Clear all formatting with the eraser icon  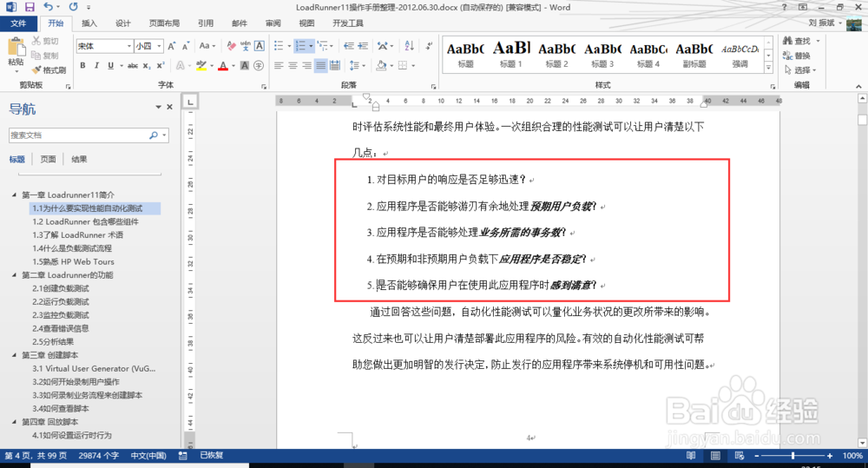pos(232,46)
